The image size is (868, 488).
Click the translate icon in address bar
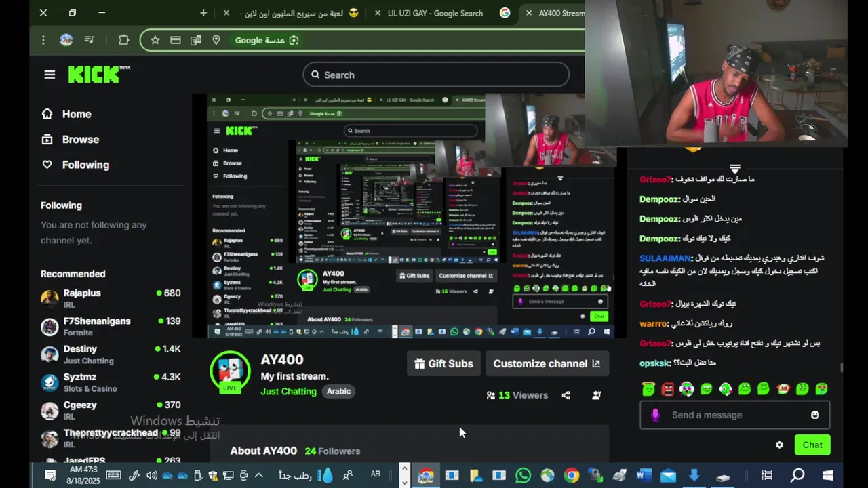coord(196,40)
